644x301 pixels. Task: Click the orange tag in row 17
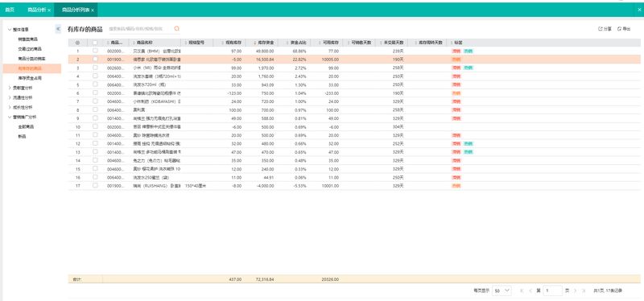coord(456,186)
